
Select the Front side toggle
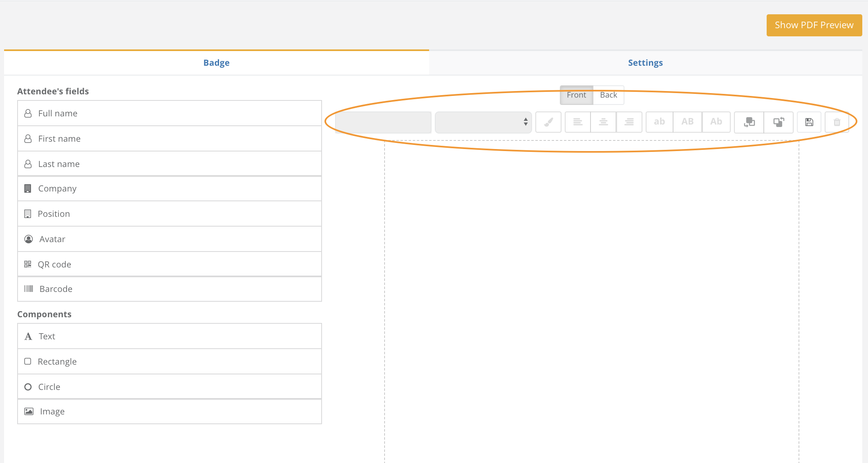pyautogui.click(x=577, y=95)
